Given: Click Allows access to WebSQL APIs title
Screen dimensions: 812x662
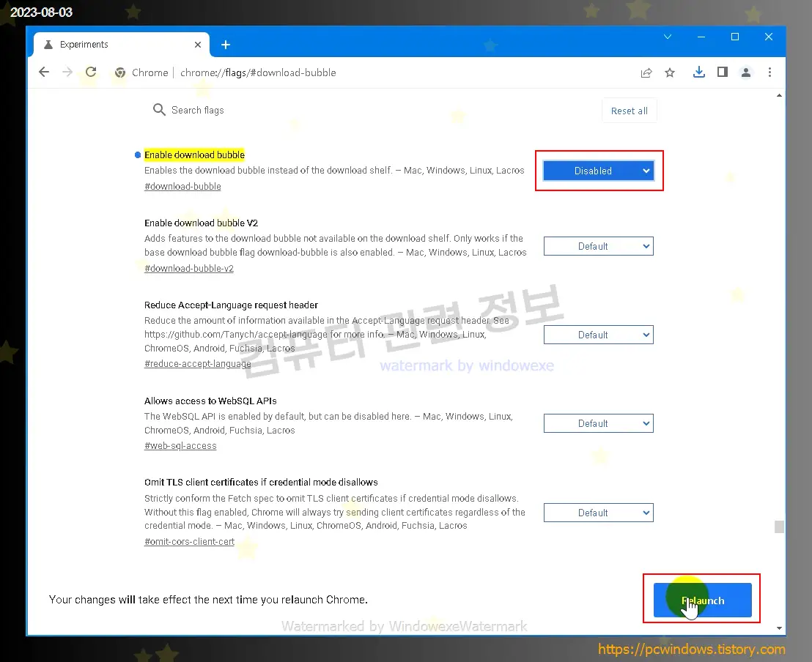Looking at the screenshot, I should point(210,401).
